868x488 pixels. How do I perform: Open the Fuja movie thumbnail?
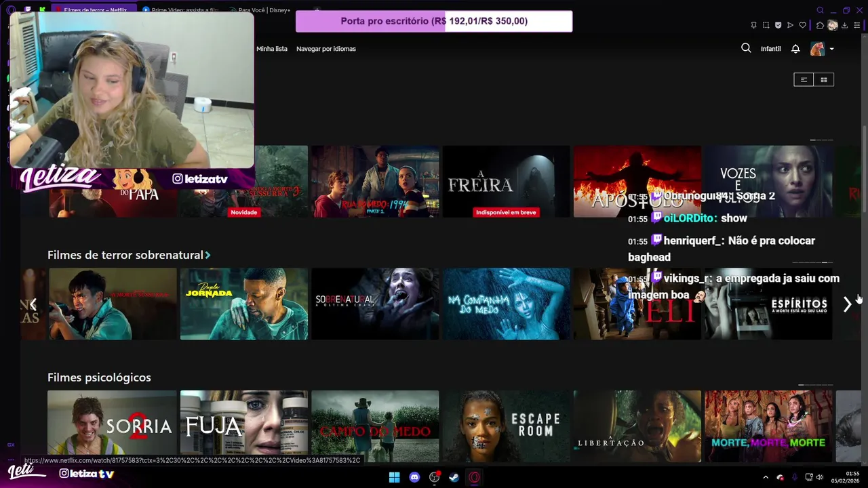(x=244, y=426)
